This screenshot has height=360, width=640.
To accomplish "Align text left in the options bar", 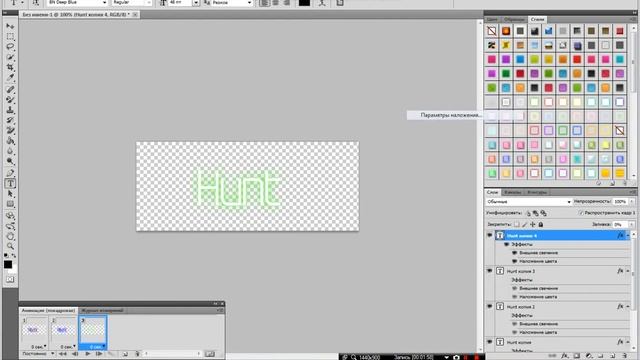I will (x=264, y=3).
